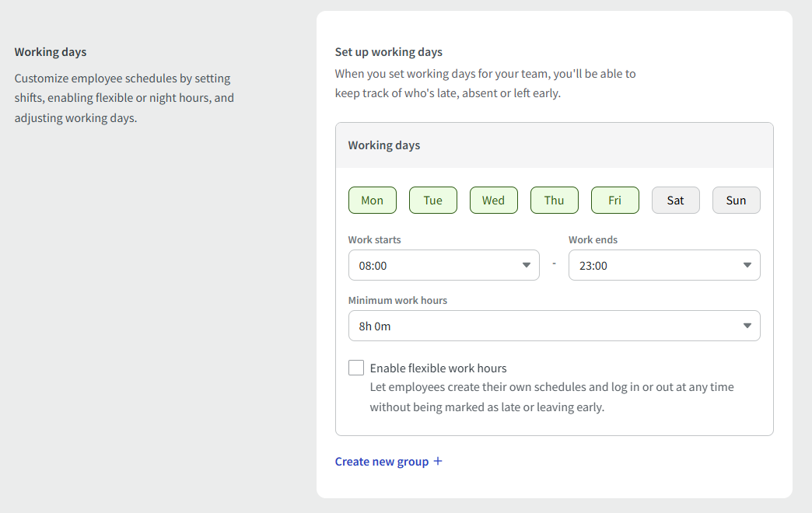The width and height of the screenshot is (812, 513).
Task: Turn off Wed in working days
Action: [x=493, y=201]
